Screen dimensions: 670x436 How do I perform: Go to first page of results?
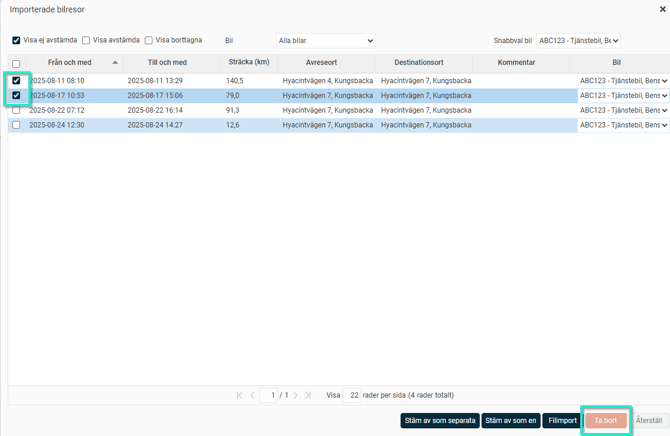point(240,396)
